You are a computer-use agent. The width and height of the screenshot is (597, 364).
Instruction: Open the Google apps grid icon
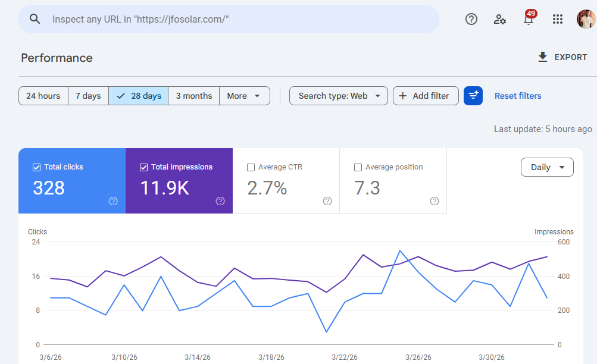(557, 19)
